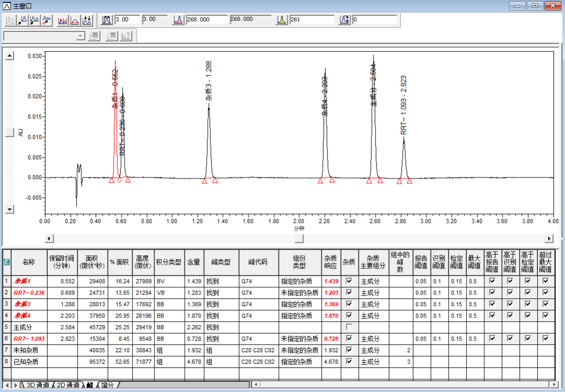Click the threshold field showing 268.000
The width and height of the screenshot is (565, 392).
207,19
